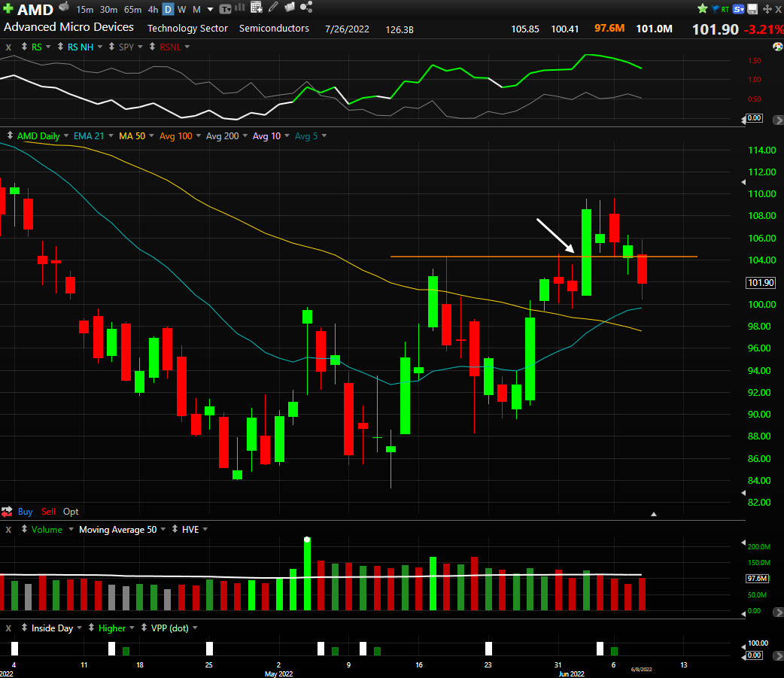Click the reorder arrows beside AMD Daily
This screenshot has height=678, width=784.
[10, 135]
